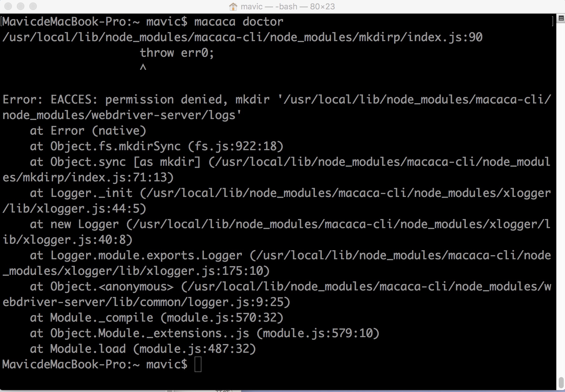The height and width of the screenshot is (392, 565).
Task: Click the closing bracket mark beside first prompt
Action: pos(552,21)
